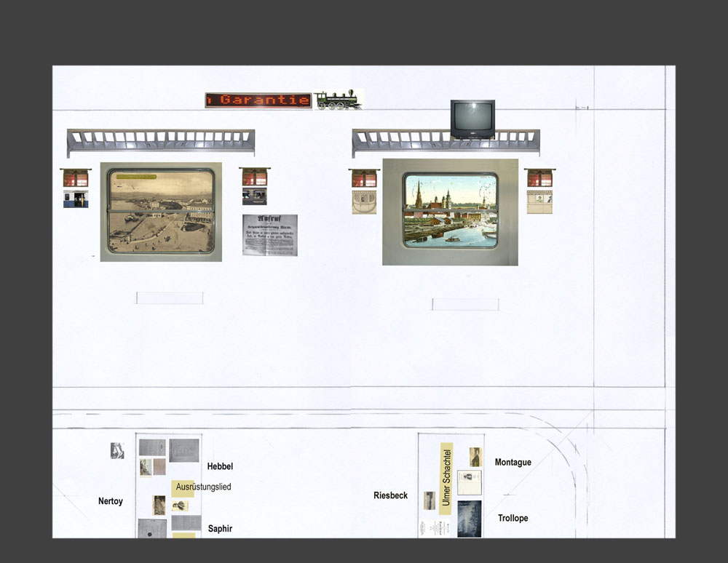Click the dark engraving thumbnail beside Trollope

pos(469,518)
